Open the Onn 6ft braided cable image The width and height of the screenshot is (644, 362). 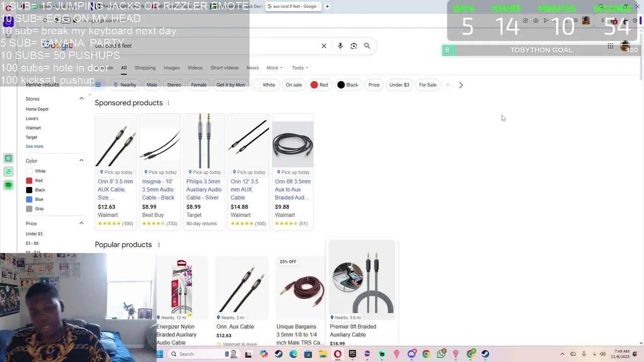pyautogui.click(x=293, y=144)
